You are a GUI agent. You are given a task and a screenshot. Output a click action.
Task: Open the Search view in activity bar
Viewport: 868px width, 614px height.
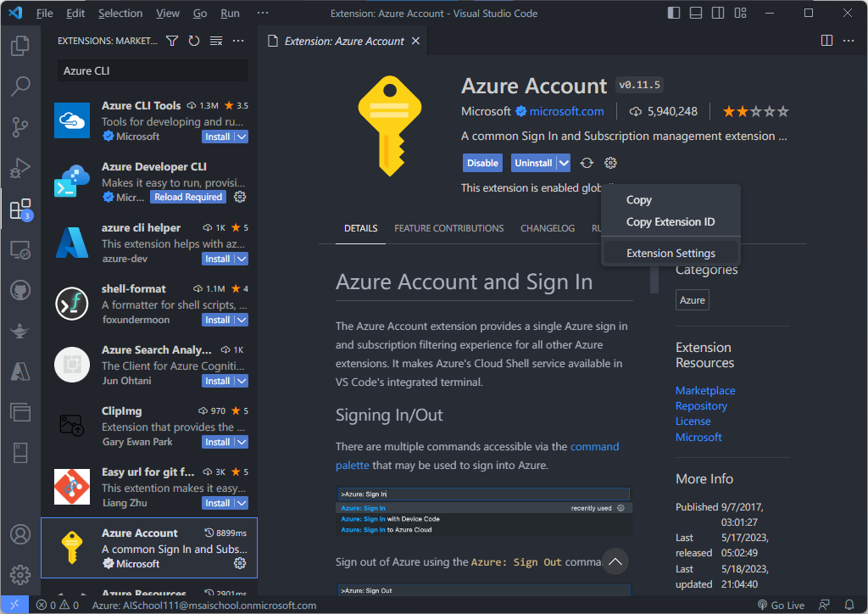pyautogui.click(x=20, y=86)
